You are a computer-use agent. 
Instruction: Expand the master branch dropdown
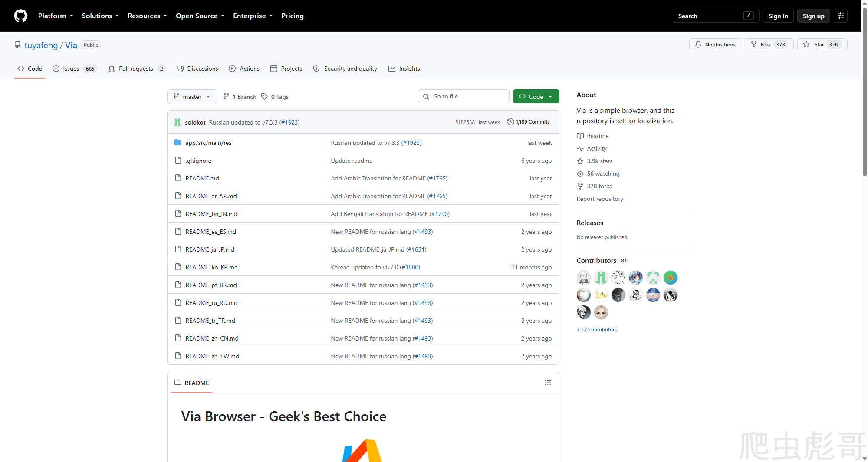(x=192, y=97)
